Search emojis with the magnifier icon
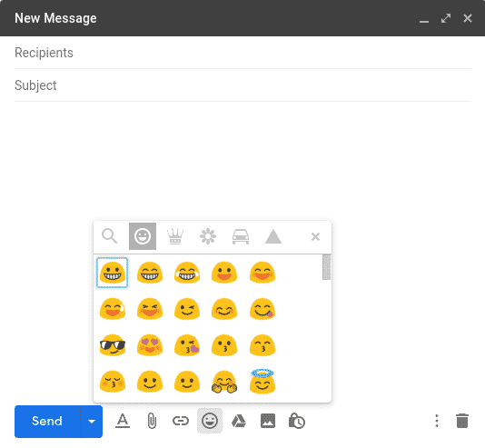 coord(110,236)
